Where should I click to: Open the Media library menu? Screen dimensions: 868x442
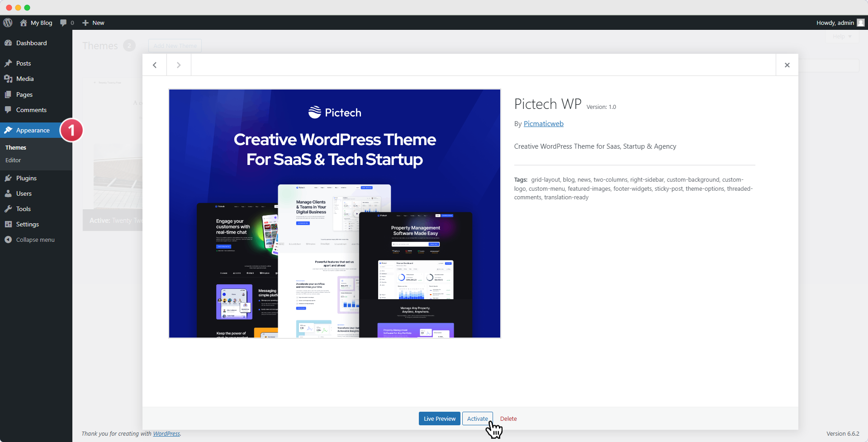click(x=36, y=79)
